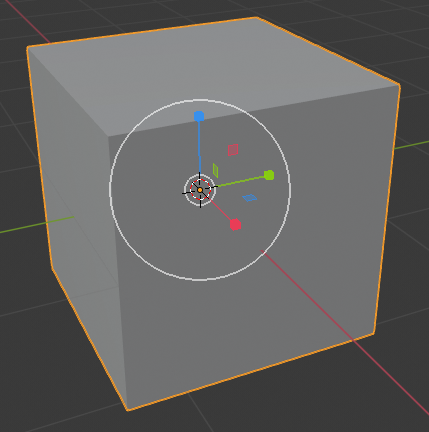429x432 pixels.
Task: Click the blue Z-axis gizmo handle
Action: (x=199, y=116)
